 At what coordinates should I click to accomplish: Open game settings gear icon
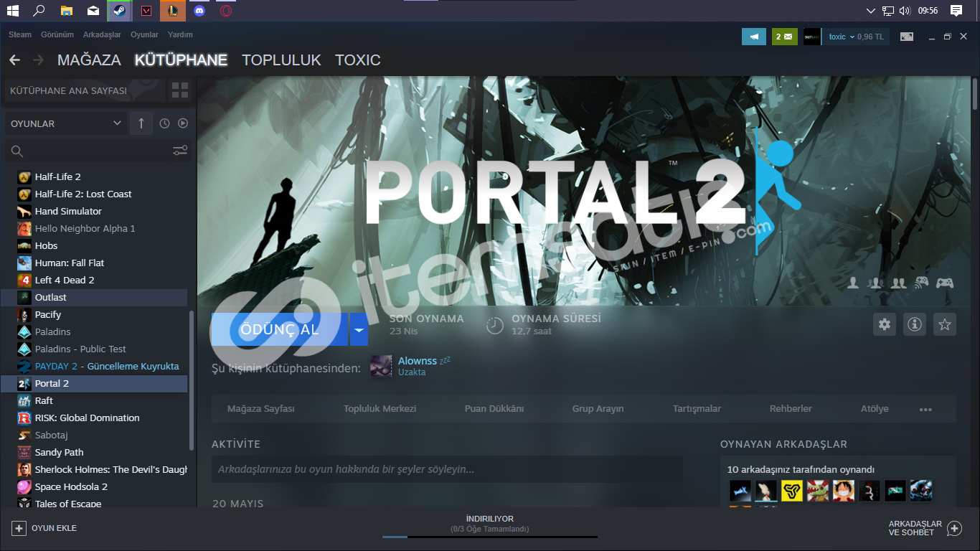[885, 324]
